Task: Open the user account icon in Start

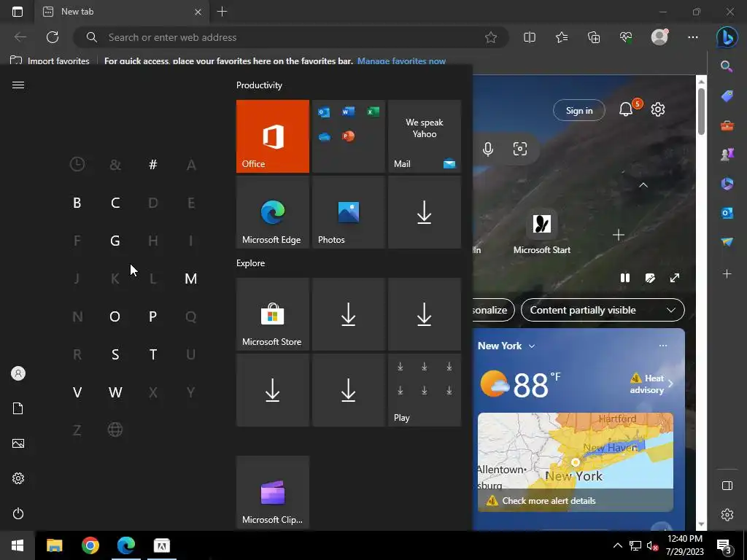Action: (18, 373)
